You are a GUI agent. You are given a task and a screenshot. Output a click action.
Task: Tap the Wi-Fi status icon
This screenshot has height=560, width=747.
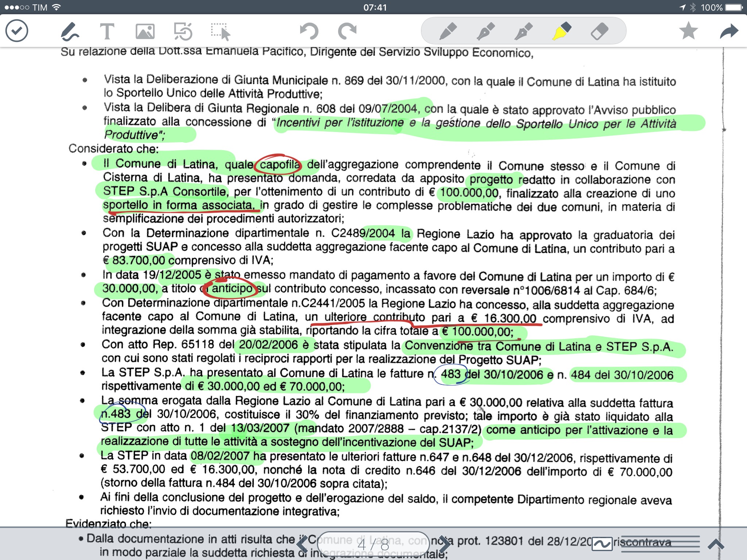56,7
